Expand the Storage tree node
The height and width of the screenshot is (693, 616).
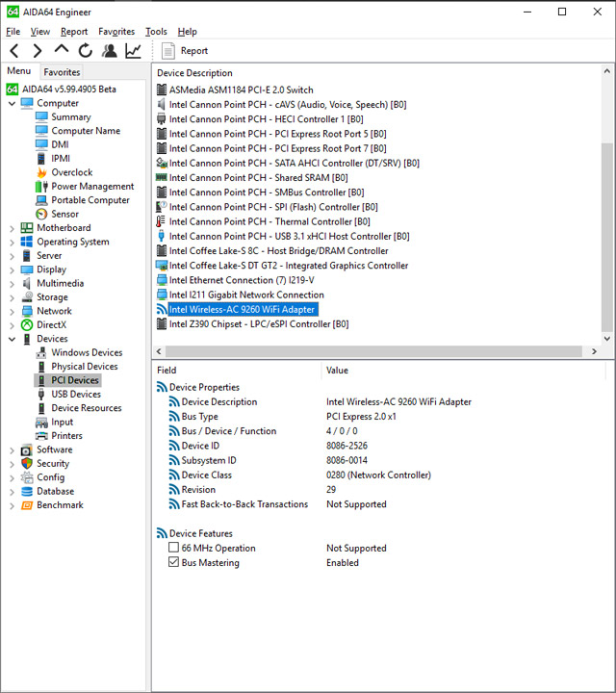point(12,297)
